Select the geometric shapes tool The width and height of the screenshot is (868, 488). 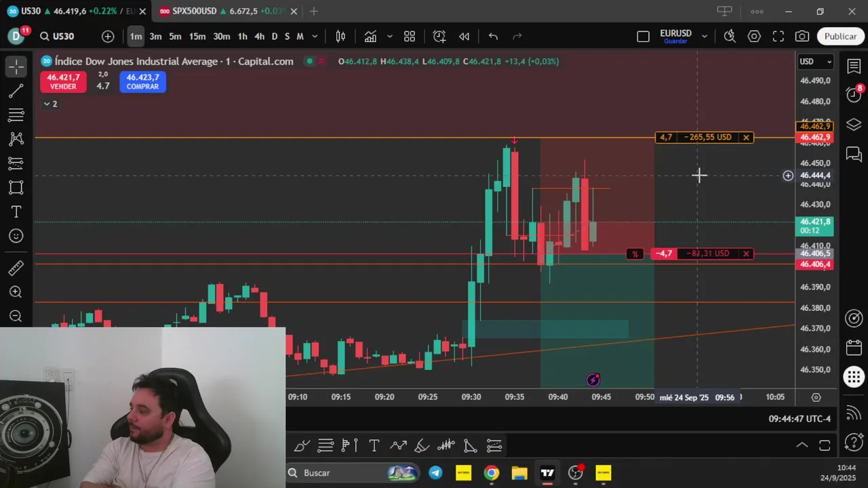[16, 188]
